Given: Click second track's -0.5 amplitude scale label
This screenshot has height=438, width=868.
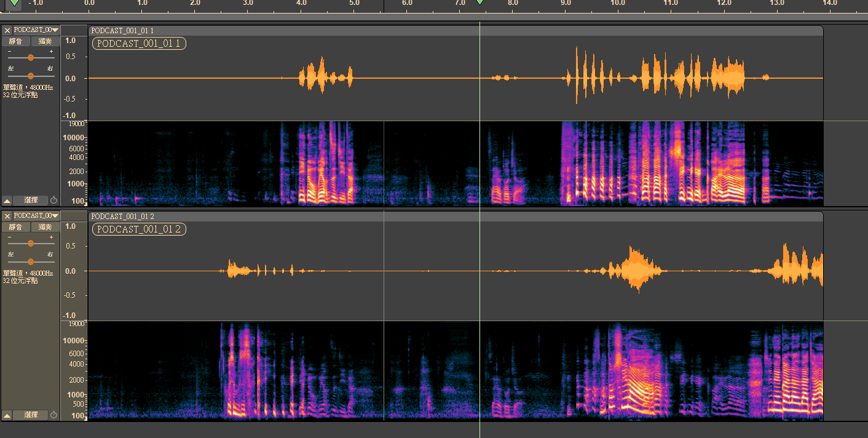Looking at the screenshot, I should click(69, 295).
